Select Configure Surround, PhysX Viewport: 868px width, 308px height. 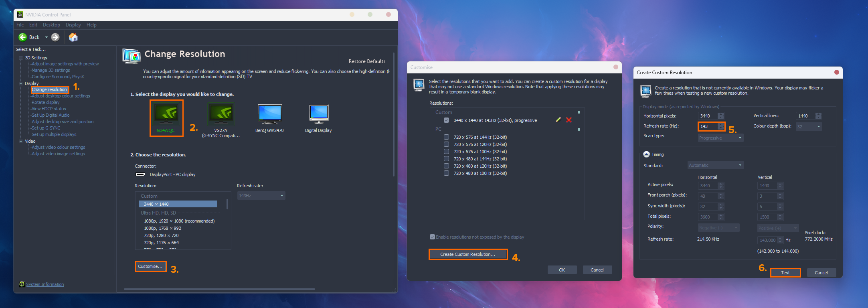pos(58,77)
